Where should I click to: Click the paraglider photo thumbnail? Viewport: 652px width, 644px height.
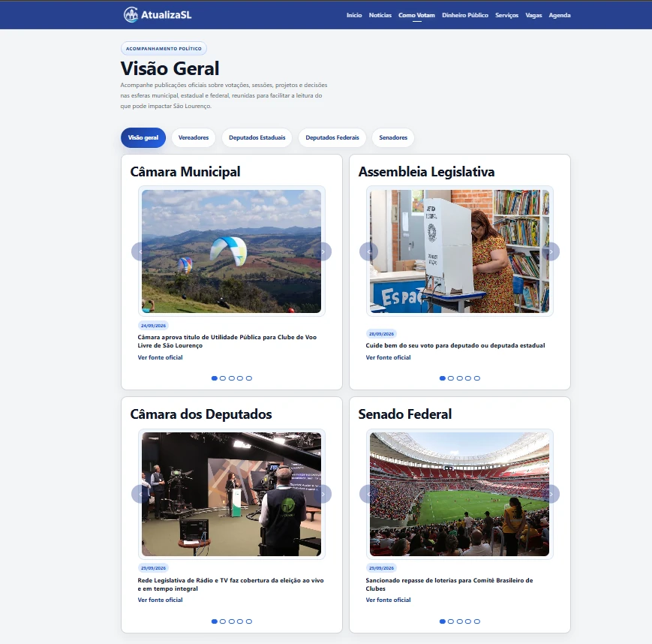tap(231, 251)
